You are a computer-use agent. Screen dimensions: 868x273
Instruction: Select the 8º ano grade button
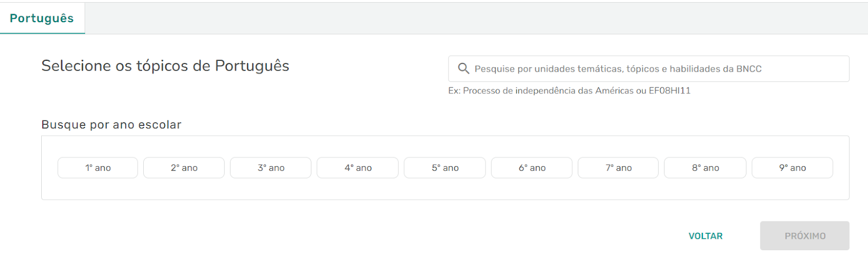(x=705, y=168)
